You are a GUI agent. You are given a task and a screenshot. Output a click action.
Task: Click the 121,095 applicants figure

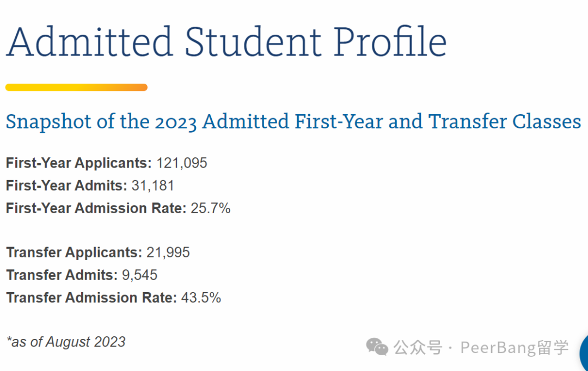(x=182, y=163)
